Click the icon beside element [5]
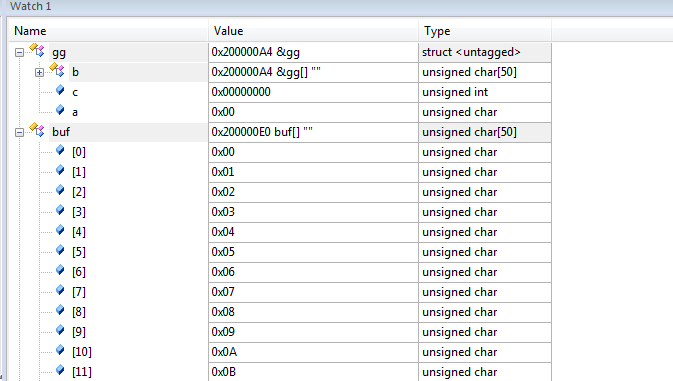This screenshot has width=673, height=381. coord(60,250)
